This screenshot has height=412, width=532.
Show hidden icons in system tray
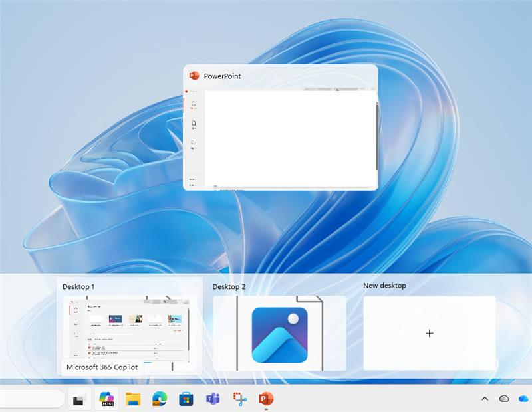pyautogui.click(x=485, y=399)
